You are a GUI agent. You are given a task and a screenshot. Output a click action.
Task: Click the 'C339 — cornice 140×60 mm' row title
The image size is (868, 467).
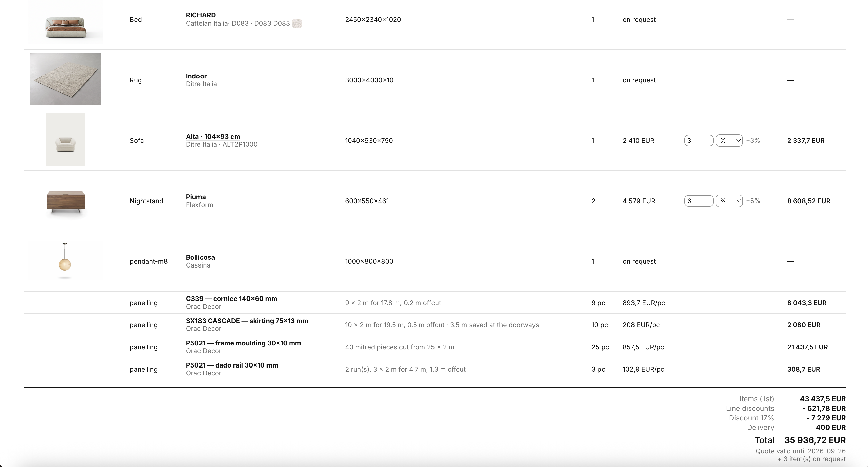click(231, 299)
